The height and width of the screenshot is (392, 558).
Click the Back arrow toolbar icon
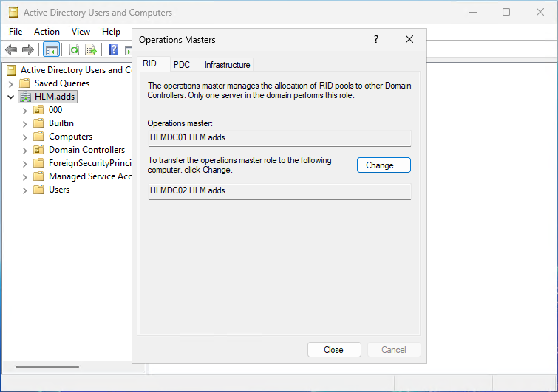click(x=11, y=49)
